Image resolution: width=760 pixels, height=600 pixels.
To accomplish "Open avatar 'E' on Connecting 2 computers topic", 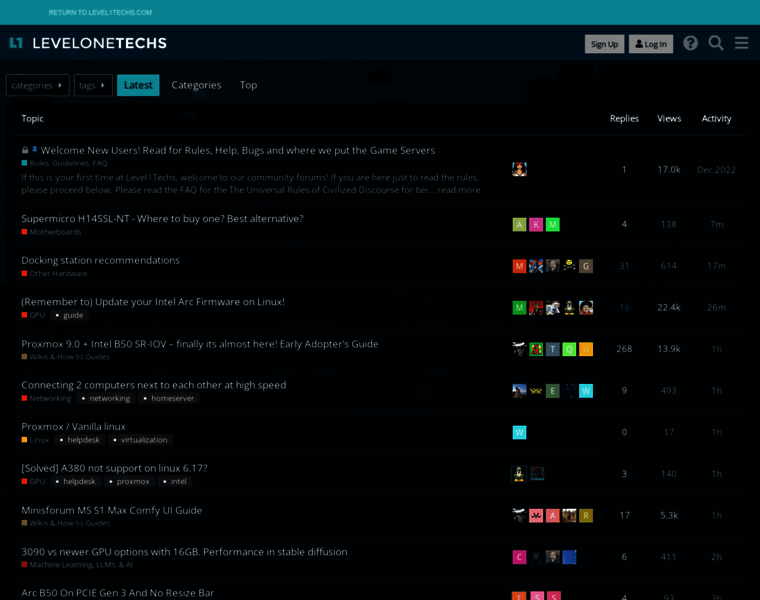I will 553,391.
